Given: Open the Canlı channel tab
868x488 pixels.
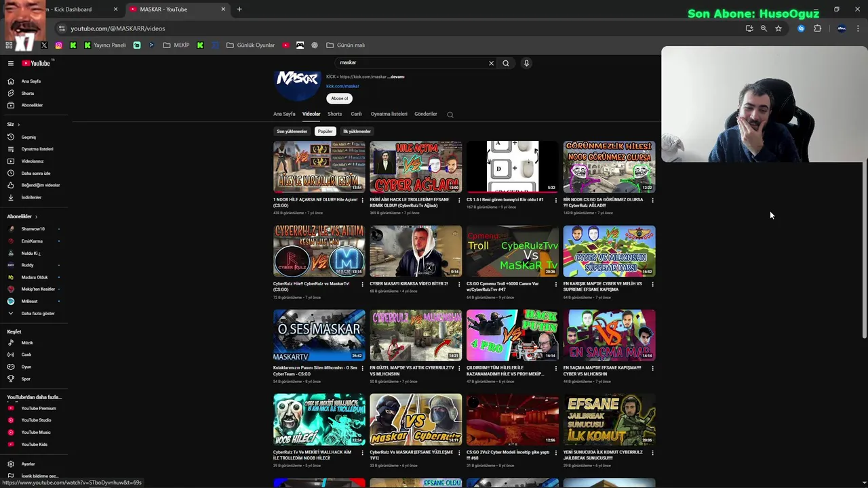Looking at the screenshot, I should coord(356,114).
